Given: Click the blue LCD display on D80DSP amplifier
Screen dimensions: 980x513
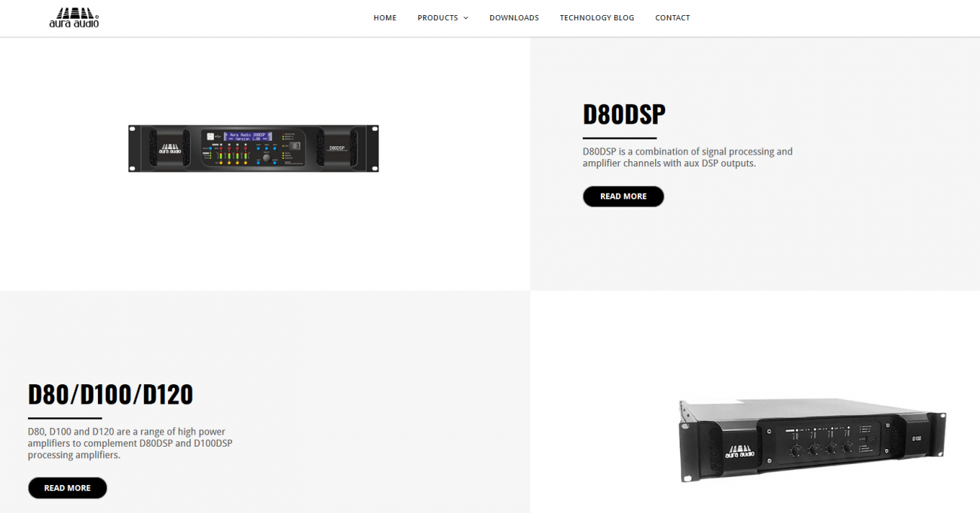Looking at the screenshot, I should [247, 136].
